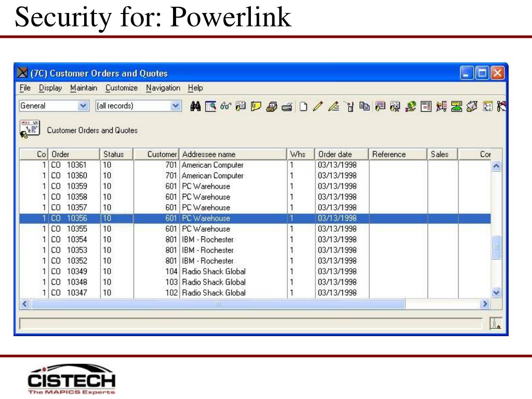The height and width of the screenshot is (399, 532).
Task: Click the yellow sticky note icon
Action: 256,106
